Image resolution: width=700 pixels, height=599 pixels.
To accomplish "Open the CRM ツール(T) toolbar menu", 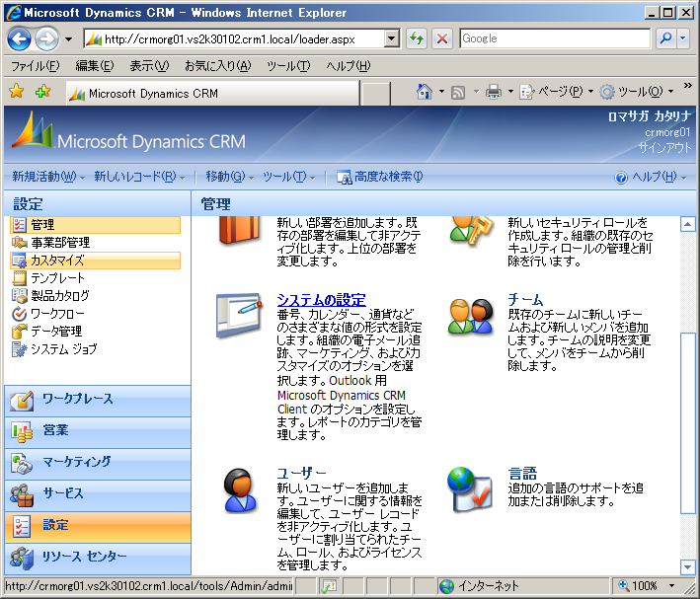I will tap(288, 177).
